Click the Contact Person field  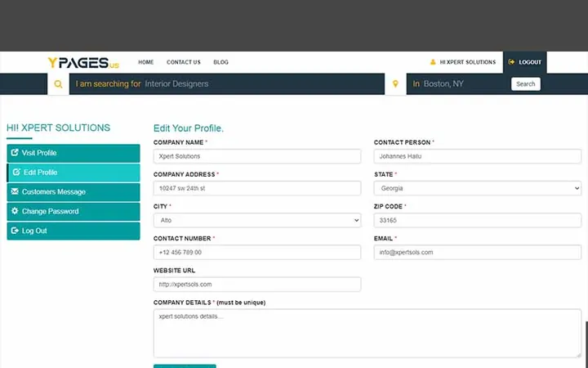click(478, 156)
